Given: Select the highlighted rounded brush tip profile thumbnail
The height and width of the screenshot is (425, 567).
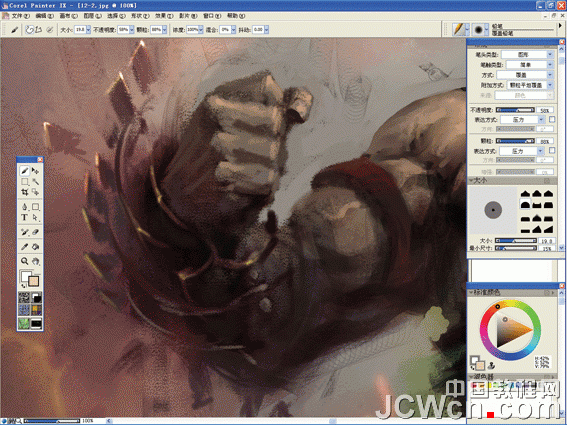Looking at the screenshot, I should tap(525, 205).
